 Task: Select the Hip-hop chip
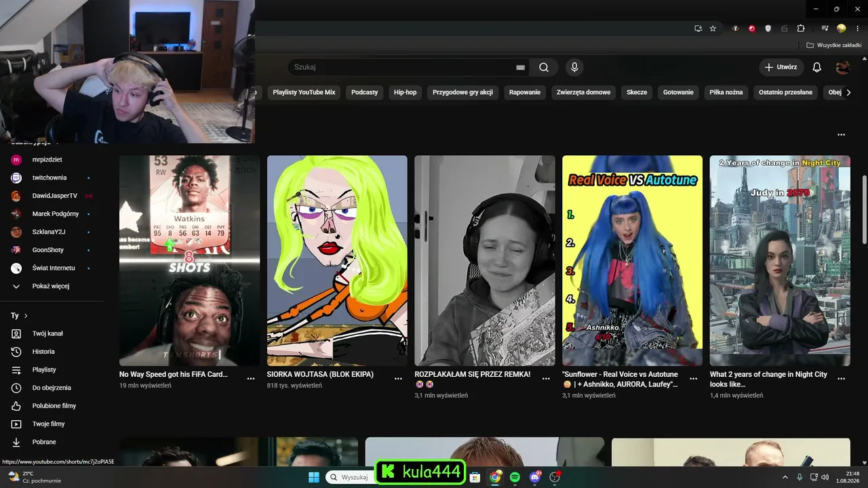[406, 92]
